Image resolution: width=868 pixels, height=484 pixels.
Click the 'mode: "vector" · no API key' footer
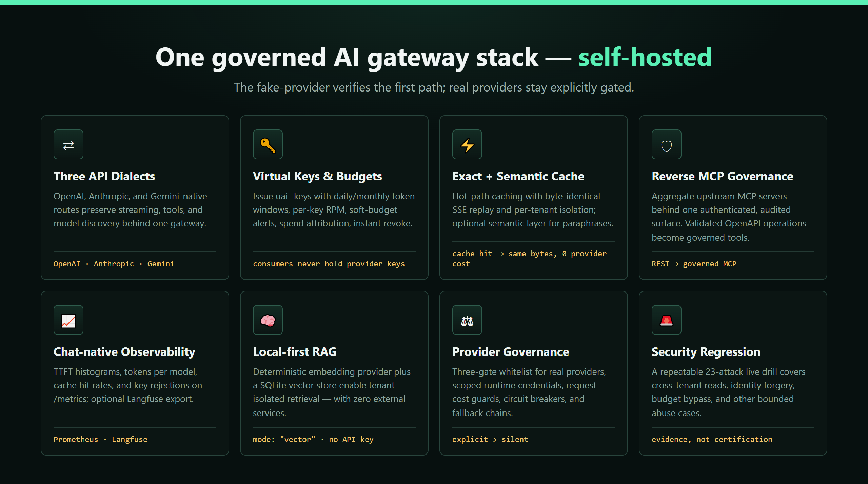[313, 439]
